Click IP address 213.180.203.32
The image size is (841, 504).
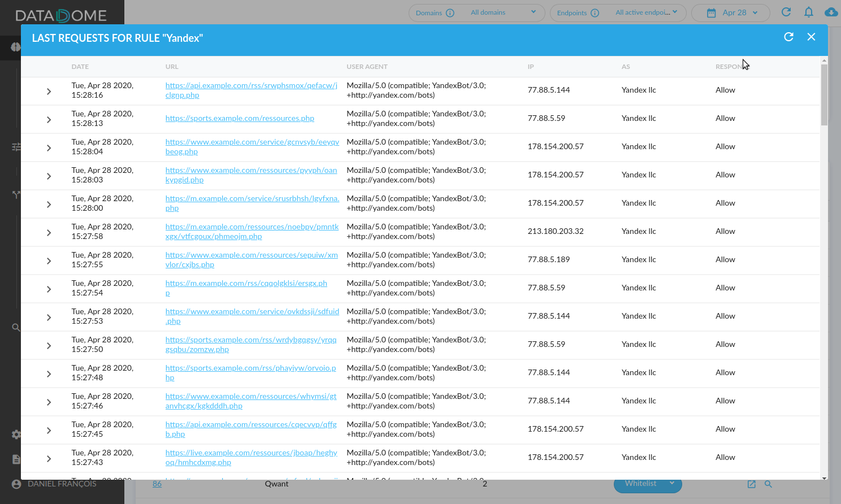click(556, 232)
